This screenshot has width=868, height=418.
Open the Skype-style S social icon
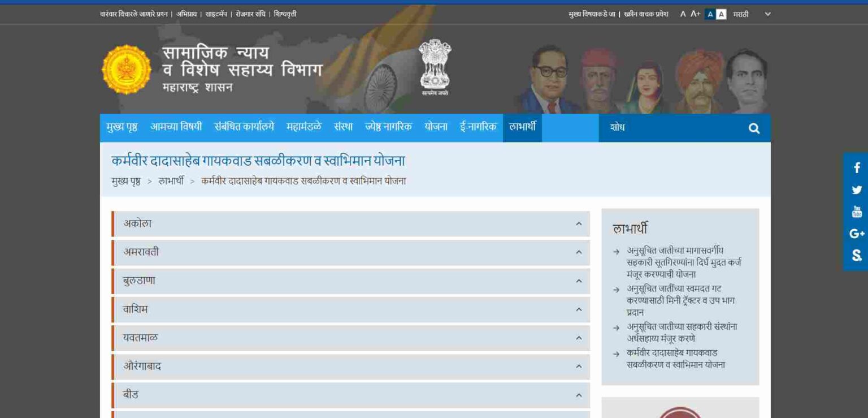pyautogui.click(x=857, y=256)
